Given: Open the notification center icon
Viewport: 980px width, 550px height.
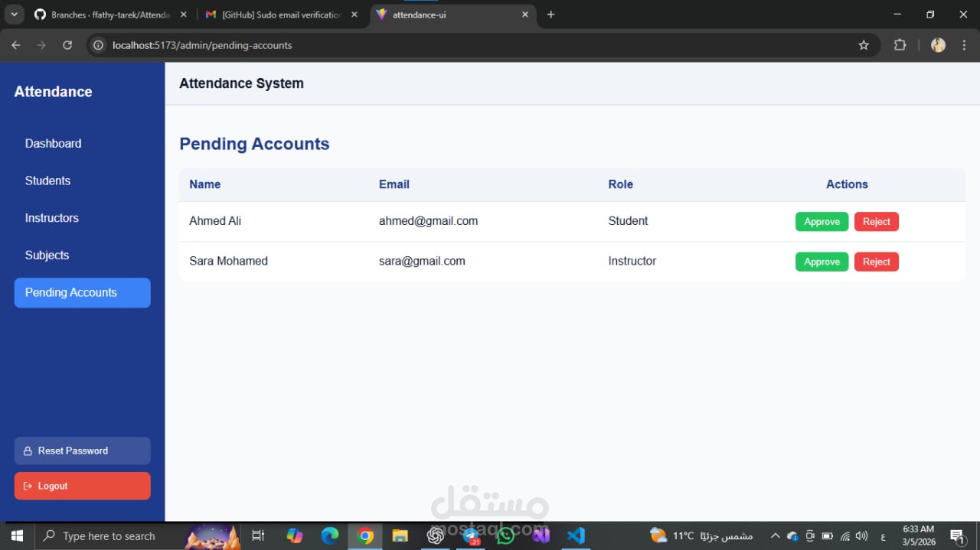Looking at the screenshot, I should pos(957,536).
